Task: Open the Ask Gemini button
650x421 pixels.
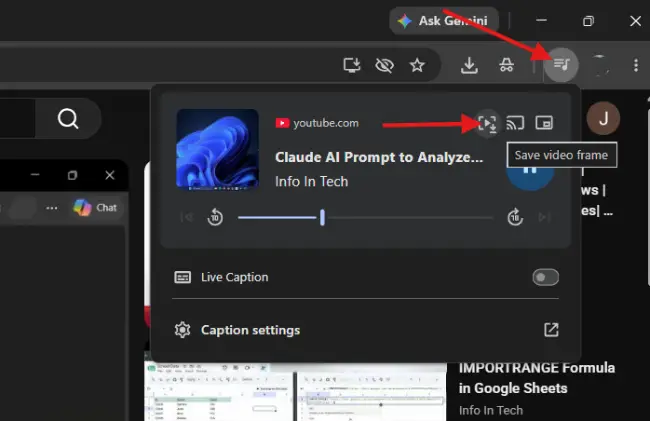Action: (x=444, y=21)
